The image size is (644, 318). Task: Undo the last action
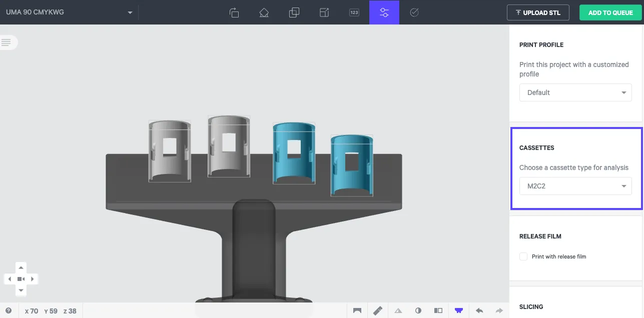[479, 310]
